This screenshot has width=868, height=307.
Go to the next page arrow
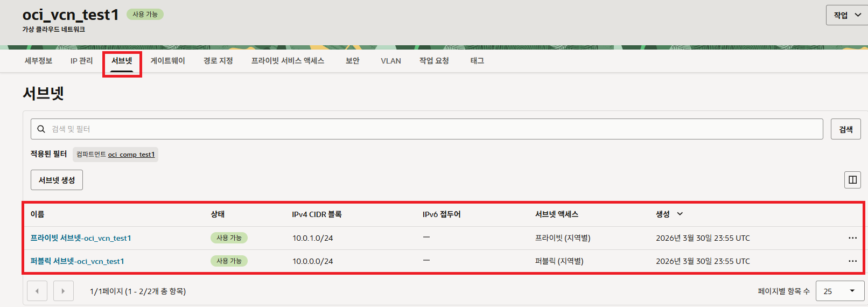(x=63, y=291)
